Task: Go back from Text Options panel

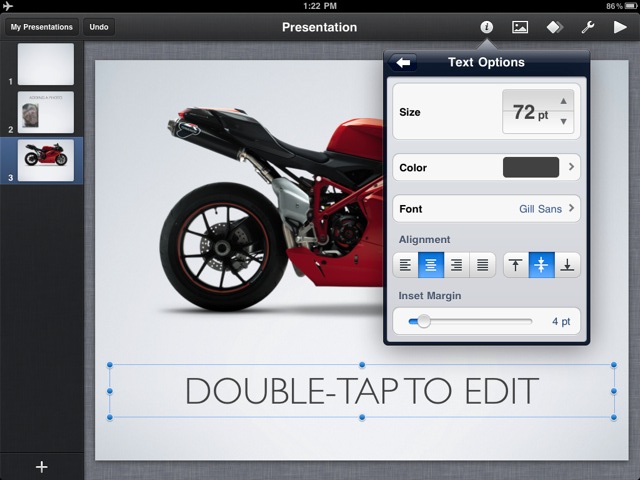Action: (x=403, y=62)
